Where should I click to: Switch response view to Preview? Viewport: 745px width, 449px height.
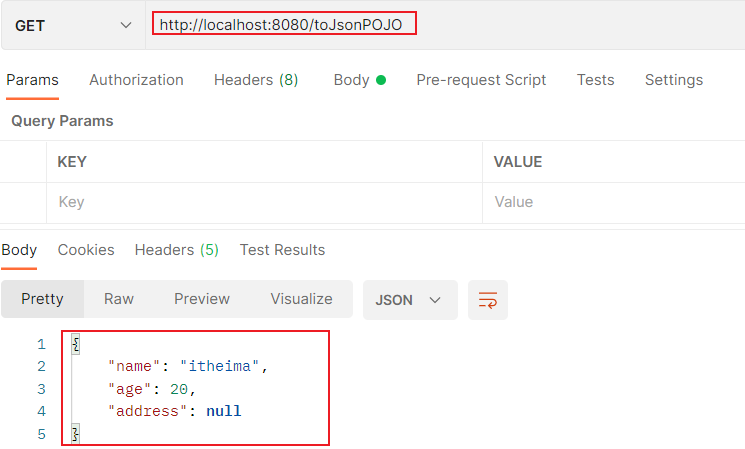pyautogui.click(x=202, y=299)
